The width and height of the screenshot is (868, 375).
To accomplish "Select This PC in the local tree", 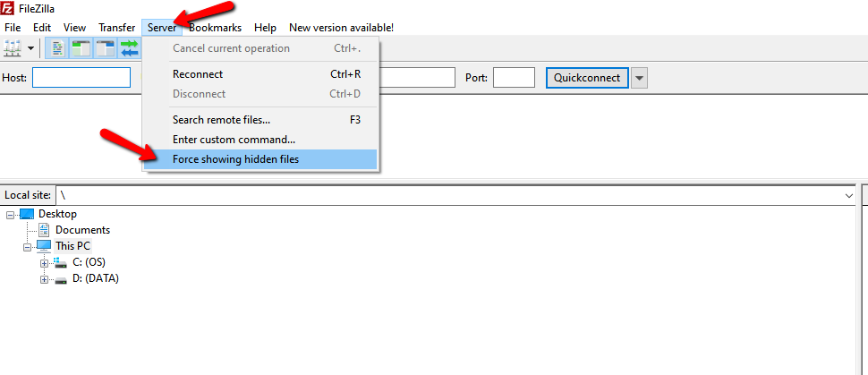I will coord(72,246).
